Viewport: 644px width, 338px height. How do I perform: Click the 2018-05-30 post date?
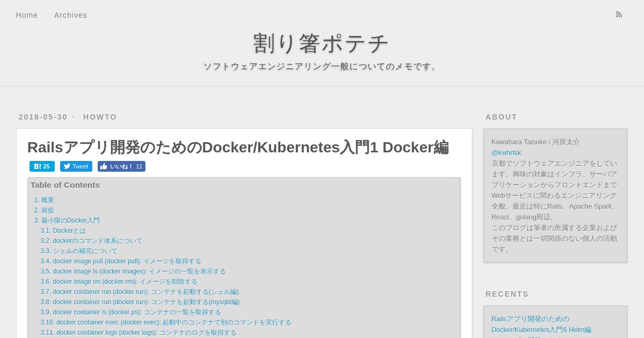click(43, 117)
